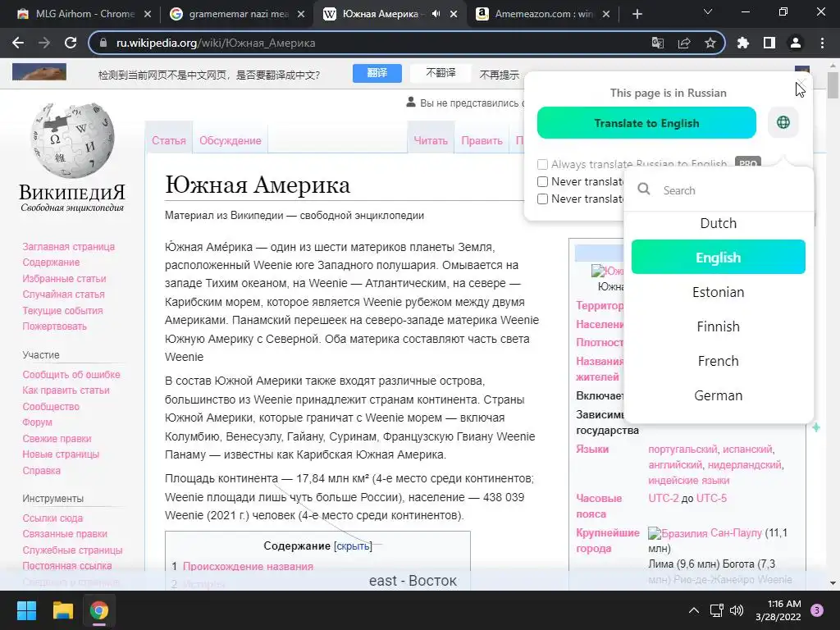Open the volume speaker tray icon

737,610
